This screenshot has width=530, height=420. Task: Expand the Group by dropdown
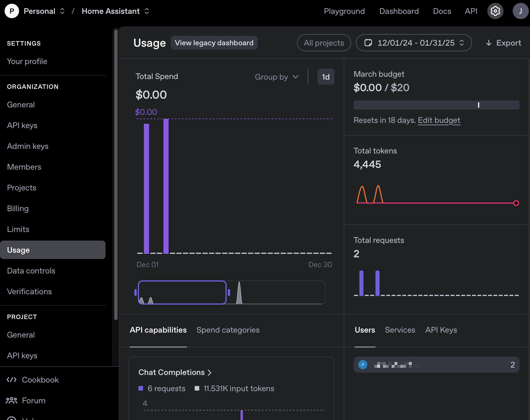pyautogui.click(x=276, y=77)
